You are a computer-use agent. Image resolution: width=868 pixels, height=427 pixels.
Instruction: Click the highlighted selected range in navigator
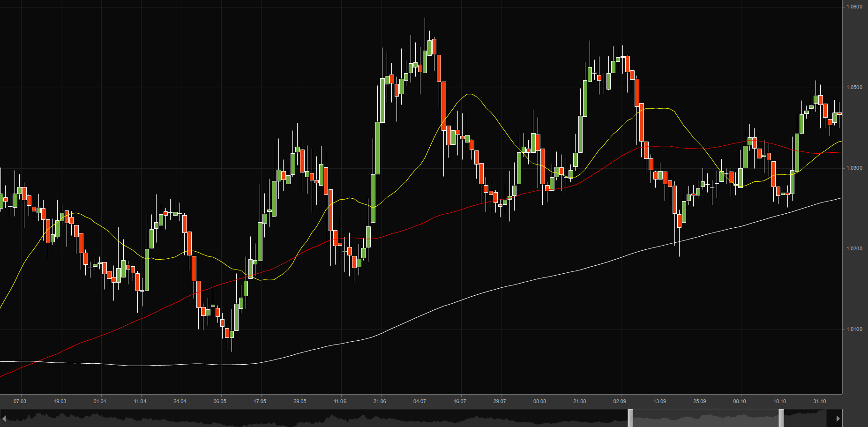pyautogui.click(x=705, y=418)
